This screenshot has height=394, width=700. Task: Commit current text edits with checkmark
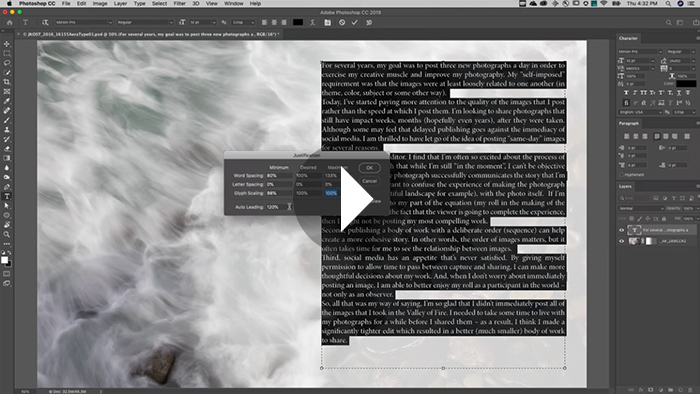point(354,22)
